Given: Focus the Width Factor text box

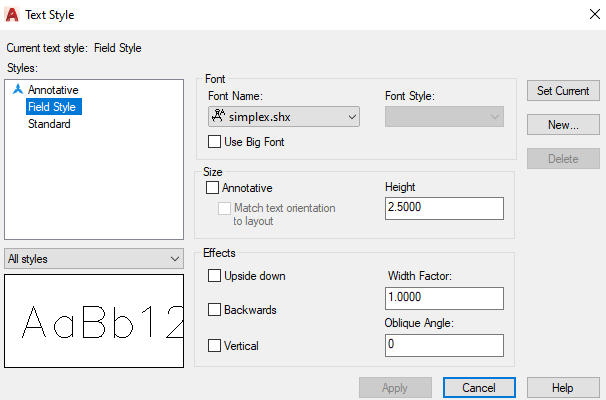Looking at the screenshot, I should coord(444,298).
